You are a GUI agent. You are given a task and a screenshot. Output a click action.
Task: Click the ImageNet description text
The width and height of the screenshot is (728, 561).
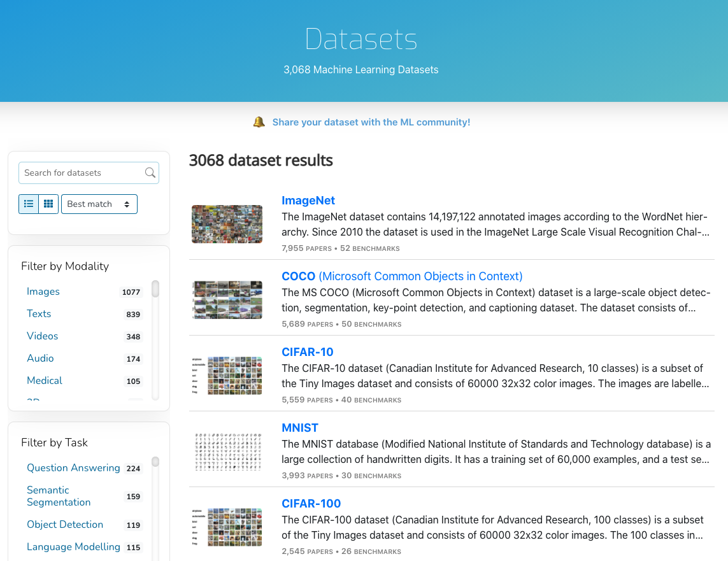[496, 224]
